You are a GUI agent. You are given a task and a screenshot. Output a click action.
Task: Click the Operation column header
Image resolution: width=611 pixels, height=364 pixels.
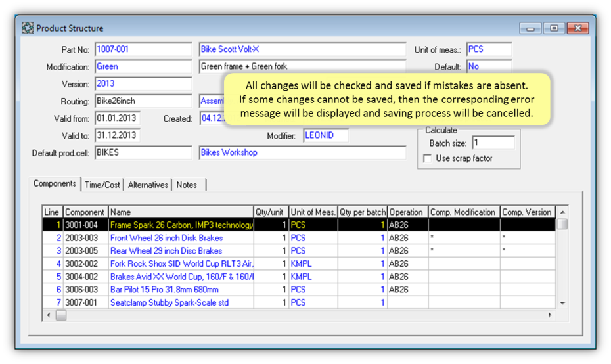[x=407, y=212]
